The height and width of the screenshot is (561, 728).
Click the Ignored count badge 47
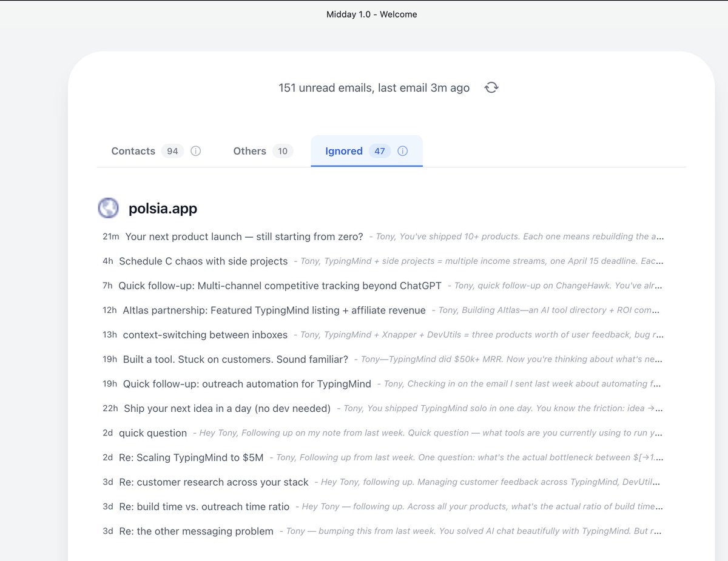(380, 151)
